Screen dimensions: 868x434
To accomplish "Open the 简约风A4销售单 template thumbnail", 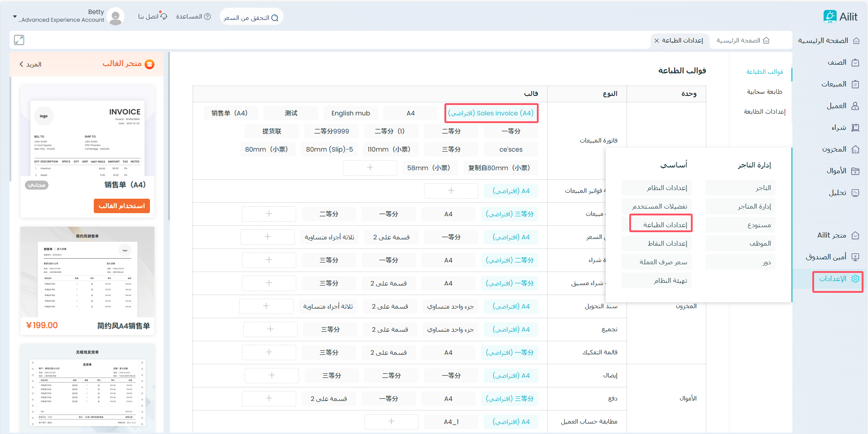I will pyautogui.click(x=87, y=272).
